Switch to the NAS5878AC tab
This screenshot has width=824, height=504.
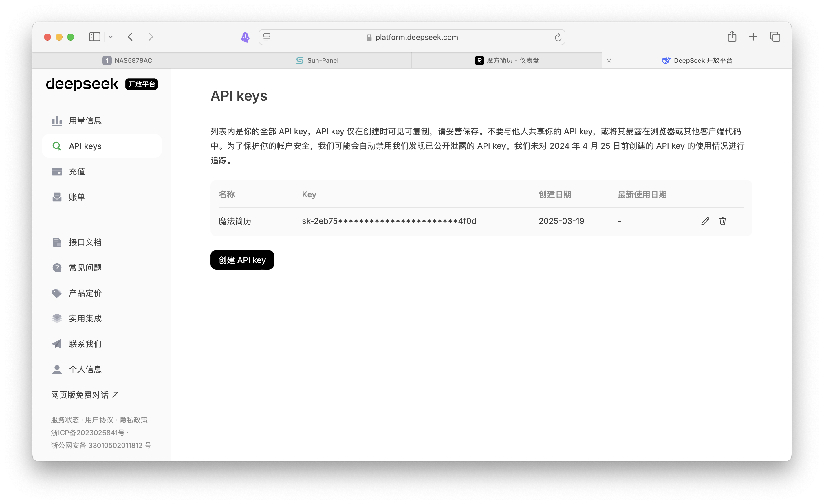click(127, 60)
